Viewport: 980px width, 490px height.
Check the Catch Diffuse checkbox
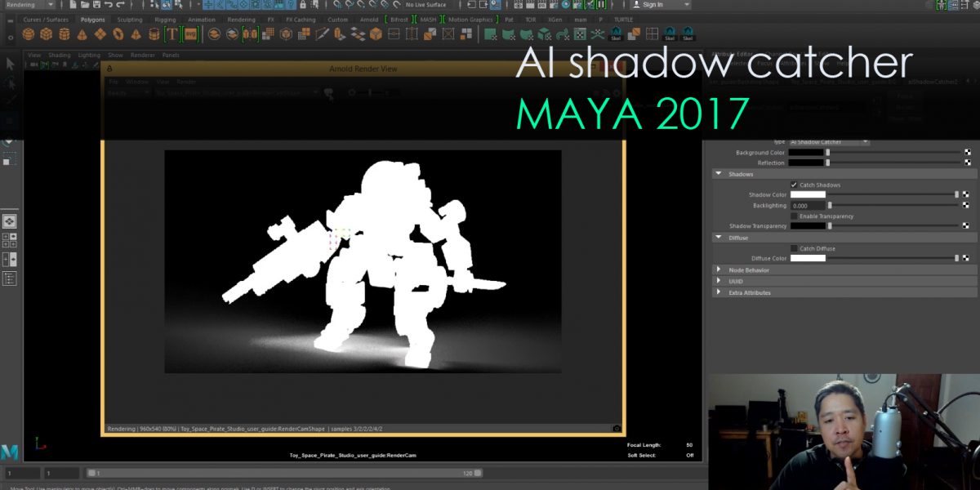[x=794, y=248]
